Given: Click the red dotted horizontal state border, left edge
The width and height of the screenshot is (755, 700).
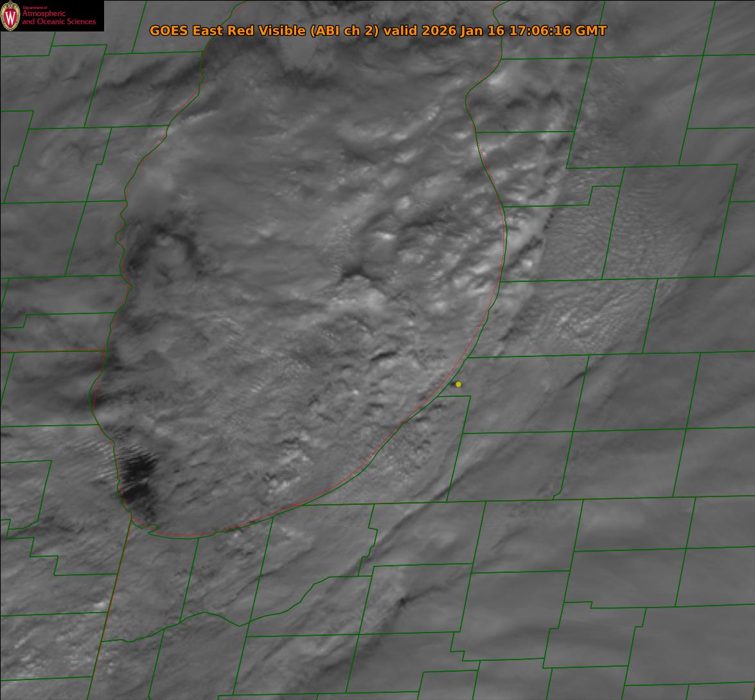Looking at the screenshot, I should (x=51, y=351).
